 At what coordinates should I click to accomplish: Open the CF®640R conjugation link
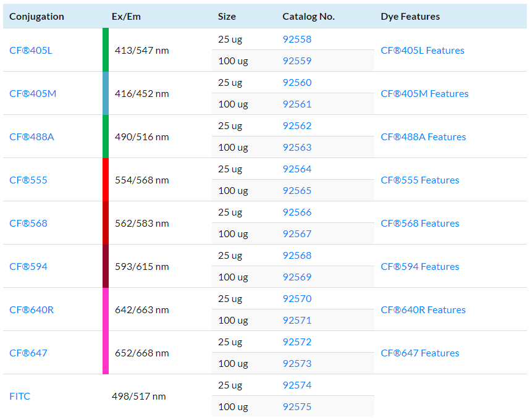click(x=32, y=310)
